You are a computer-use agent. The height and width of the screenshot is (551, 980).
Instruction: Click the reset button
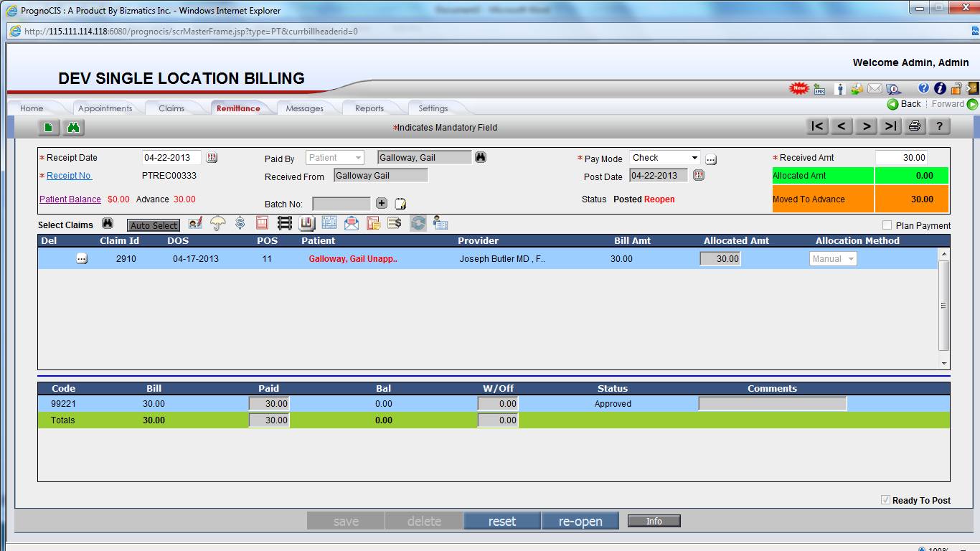502,522
